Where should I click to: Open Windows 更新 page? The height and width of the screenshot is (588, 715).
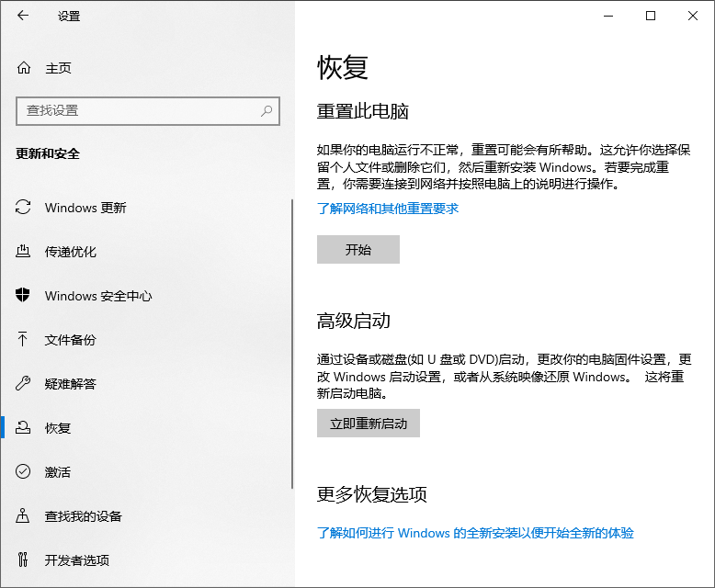(x=85, y=208)
